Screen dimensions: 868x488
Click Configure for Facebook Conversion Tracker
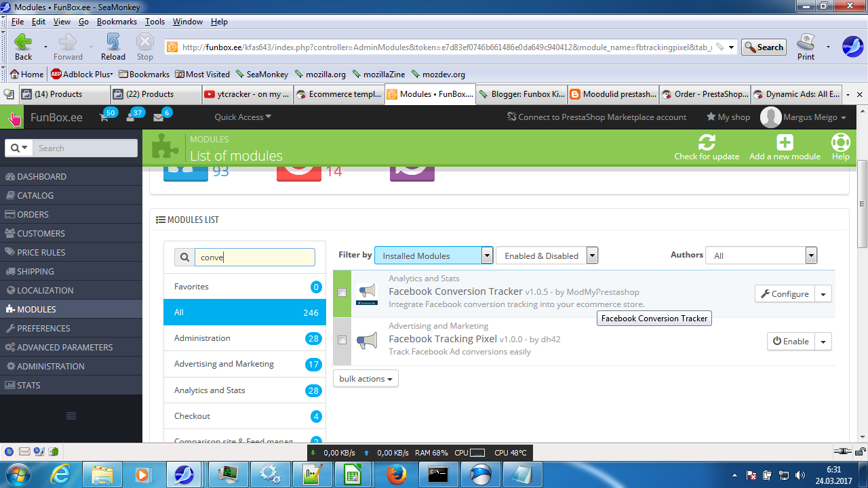pyautogui.click(x=785, y=294)
